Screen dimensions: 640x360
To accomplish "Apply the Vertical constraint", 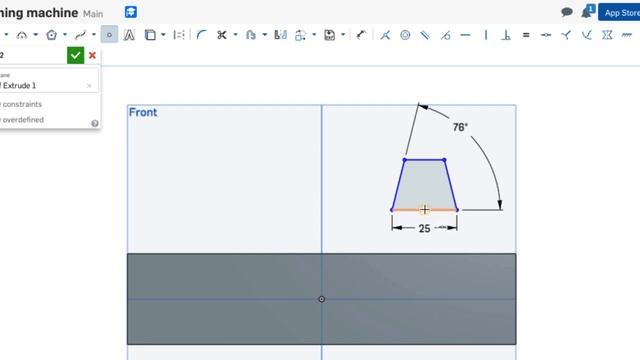I will click(486, 35).
